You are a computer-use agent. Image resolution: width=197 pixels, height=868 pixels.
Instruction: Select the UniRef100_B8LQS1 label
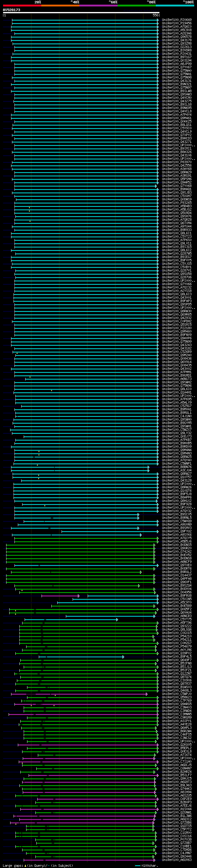177,125
